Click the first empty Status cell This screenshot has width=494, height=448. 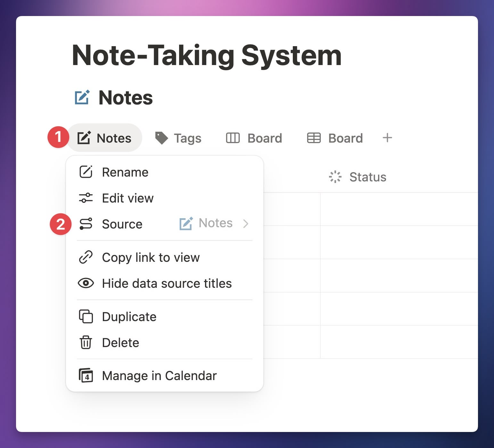click(x=399, y=209)
